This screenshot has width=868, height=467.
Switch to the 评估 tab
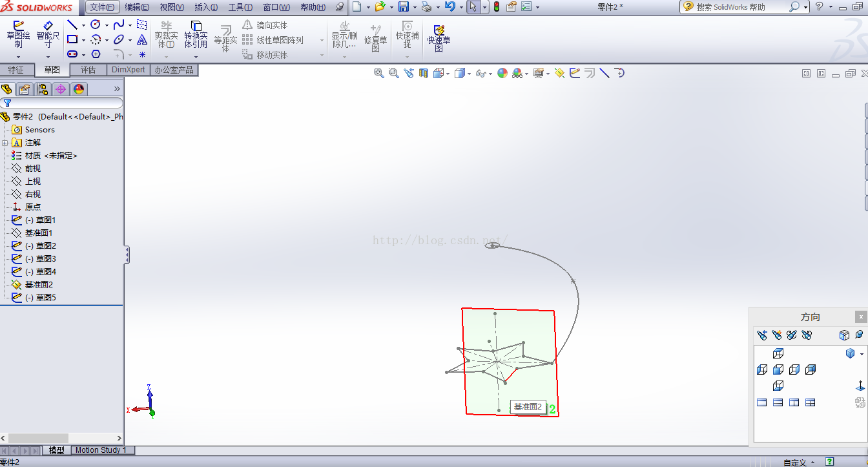(88, 70)
